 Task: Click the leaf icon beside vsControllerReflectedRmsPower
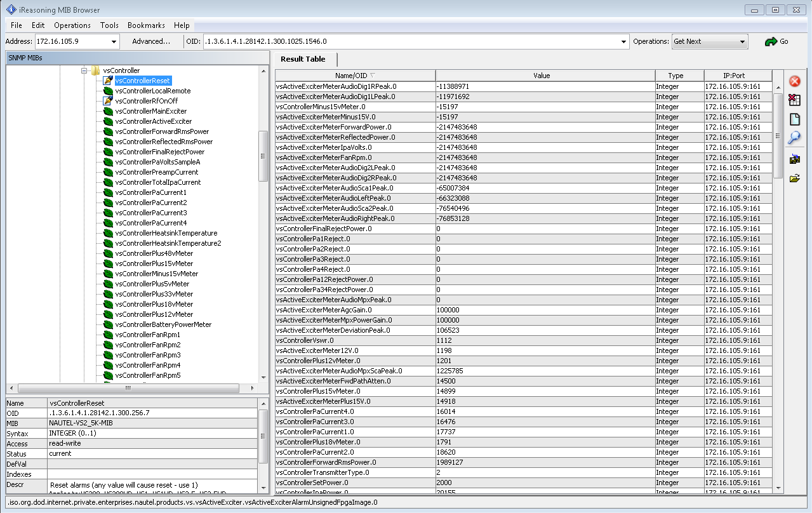pyautogui.click(x=107, y=142)
